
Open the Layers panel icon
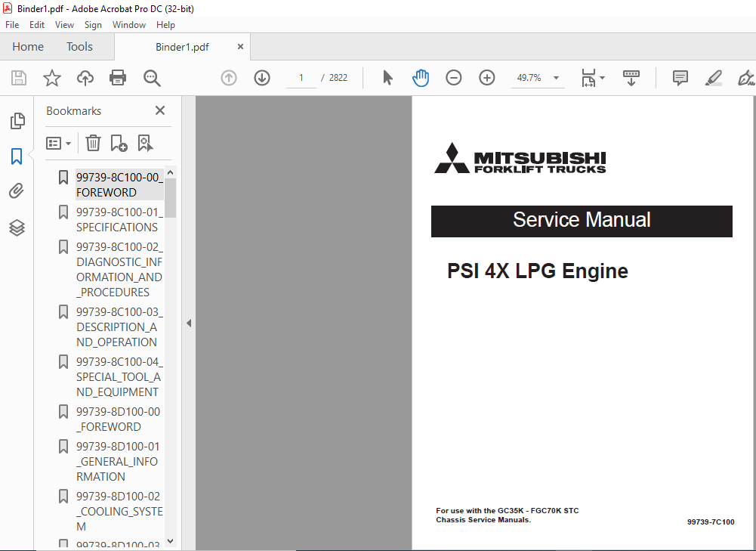pyautogui.click(x=17, y=228)
